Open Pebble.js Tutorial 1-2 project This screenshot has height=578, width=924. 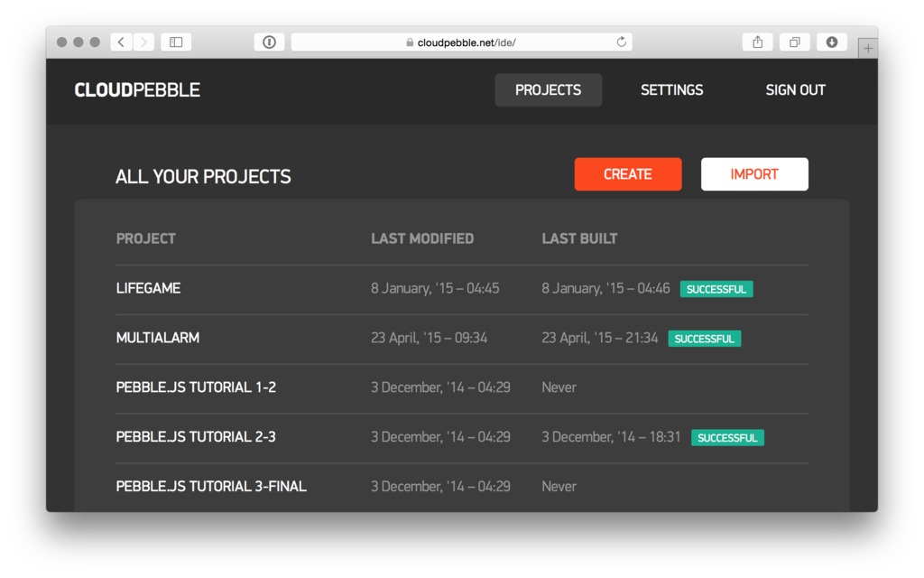tap(196, 387)
